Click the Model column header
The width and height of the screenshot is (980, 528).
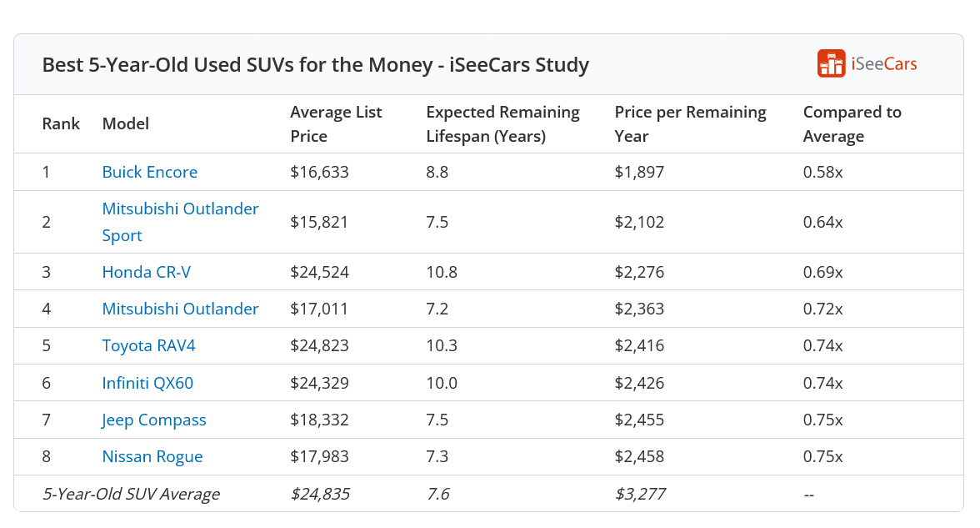coord(125,123)
